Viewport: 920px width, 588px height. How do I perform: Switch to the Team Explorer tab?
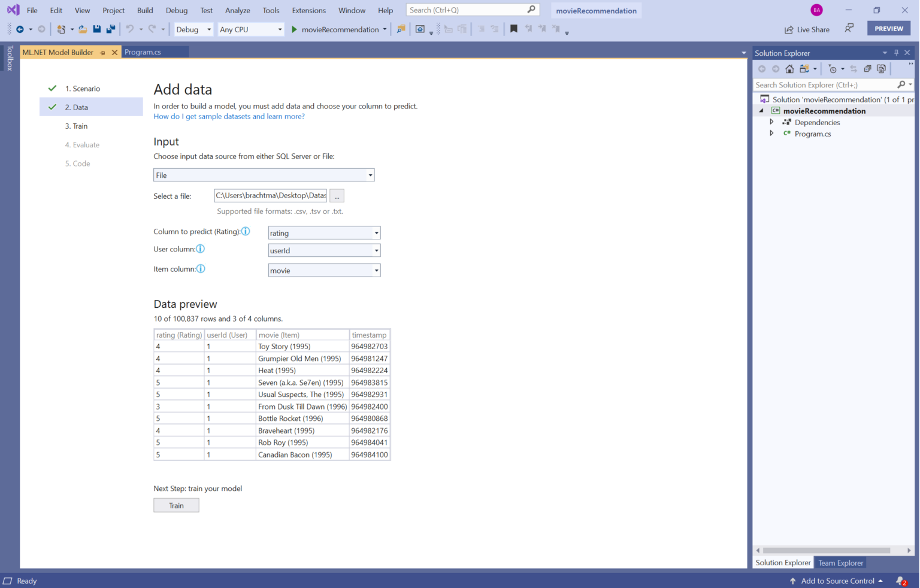pos(840,563)
